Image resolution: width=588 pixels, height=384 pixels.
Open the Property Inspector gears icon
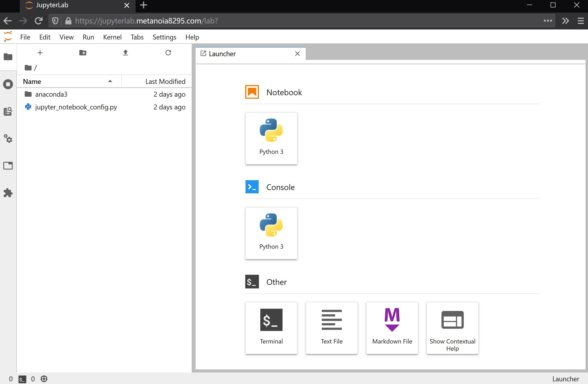(x=8, y=138)
